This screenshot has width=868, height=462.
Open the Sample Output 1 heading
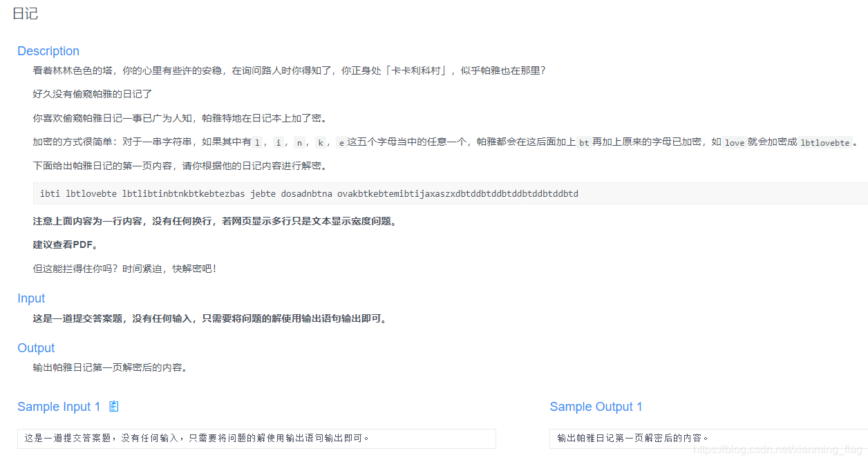point(596,406)
